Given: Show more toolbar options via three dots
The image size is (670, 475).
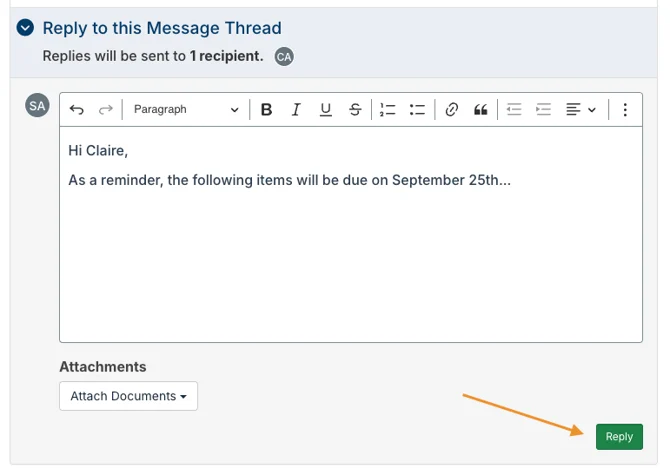Looking at the screenshot, I should pos(625,110).
